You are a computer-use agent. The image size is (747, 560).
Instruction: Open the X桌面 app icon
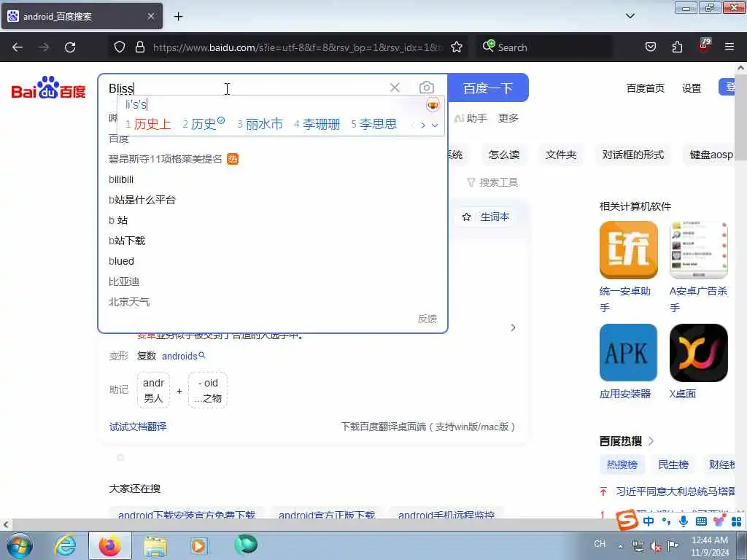point(698,352)
